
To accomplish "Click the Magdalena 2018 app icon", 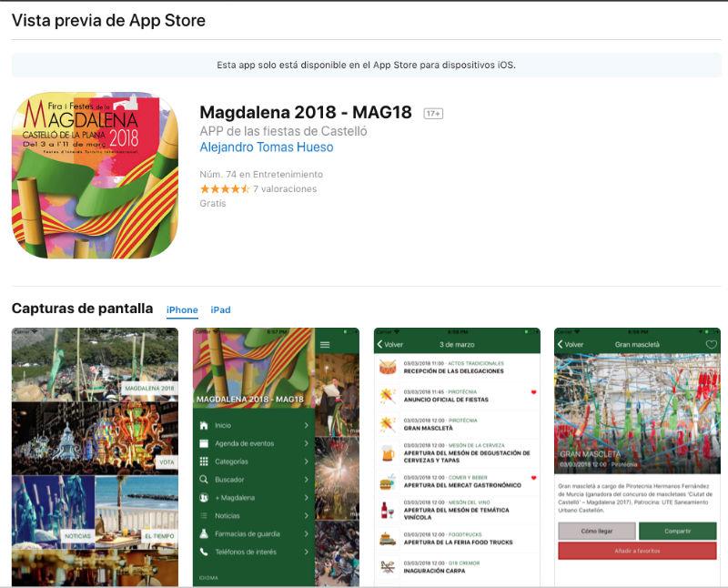I will coord(94,173).
